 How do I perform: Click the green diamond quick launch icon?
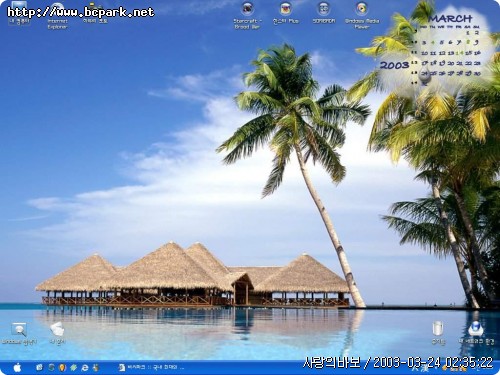pyautogui.click(x=74, y=367)
